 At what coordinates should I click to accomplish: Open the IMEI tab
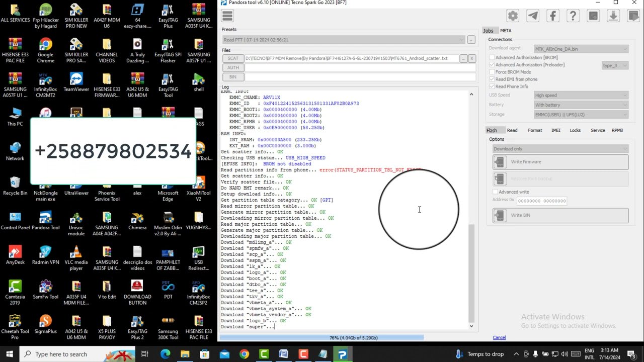[x=556, y=130]
